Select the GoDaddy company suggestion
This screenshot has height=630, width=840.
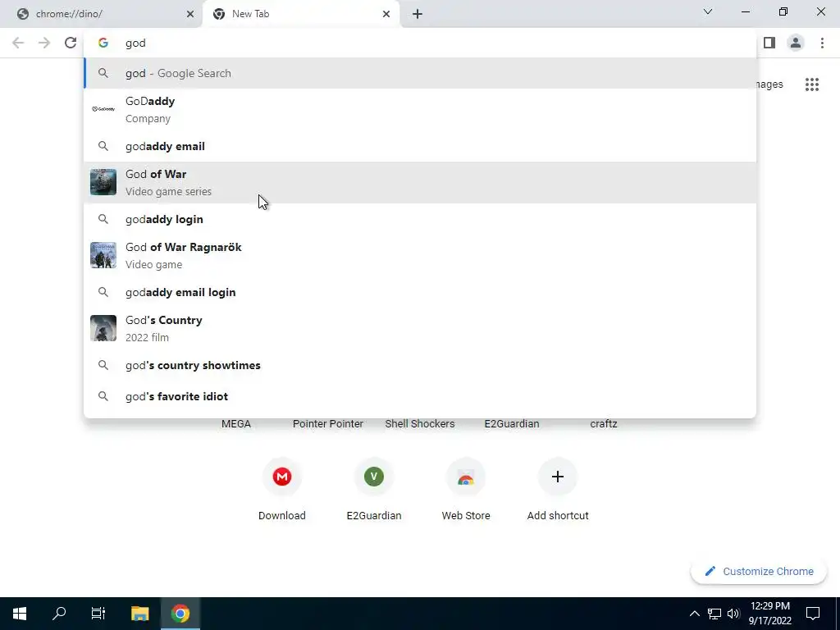[x=420, y=109]
